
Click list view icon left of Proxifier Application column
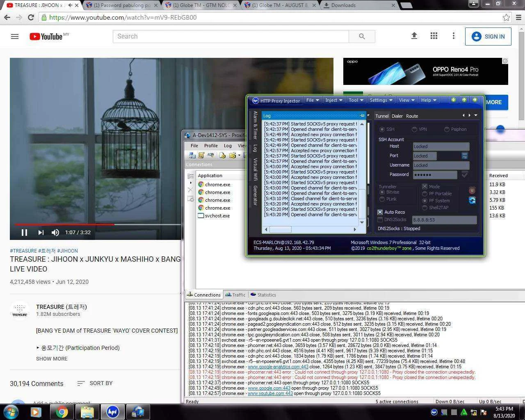pyautogui.click(x=191, y=176)
